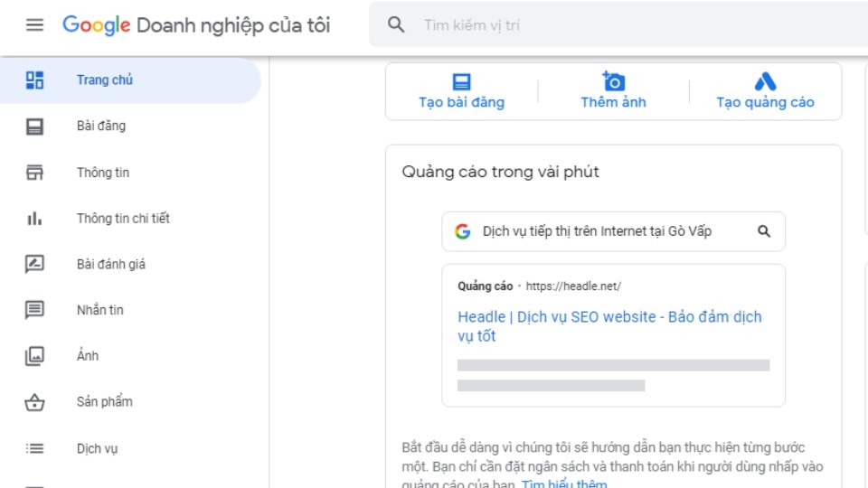Click the Dịch vụ tiếp thị trên Internet search box
This screenshot has width=868, height=488.
(613, 231)
